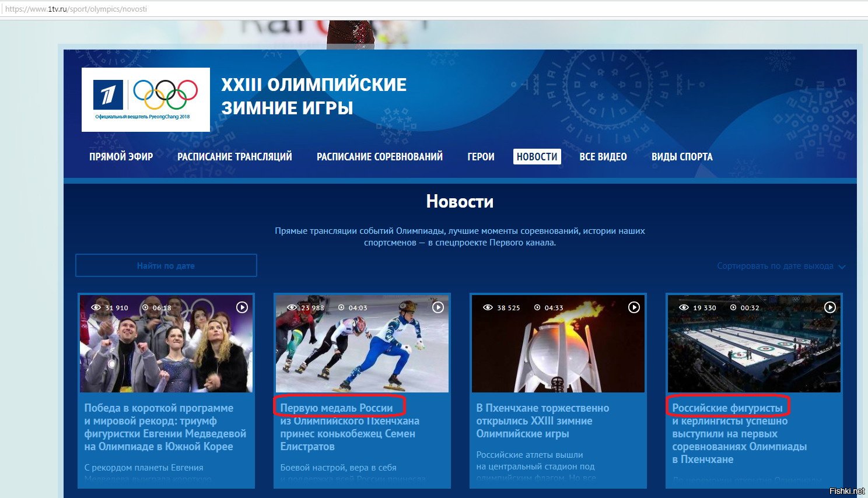Click the clock icon next to 00:32

point(733,307)
